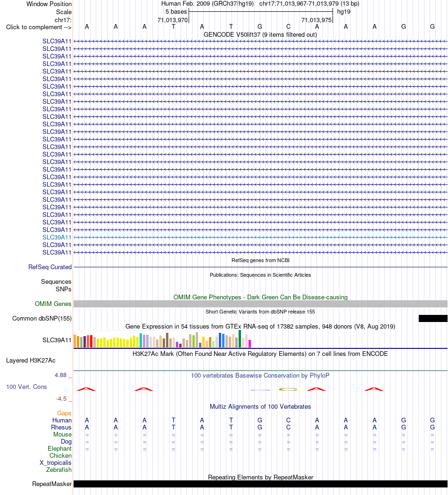The height and width of the screenshot is (495, 448).
Task: Click the magenta last bar in GTEx chart
Action: (x=250, y=344)
